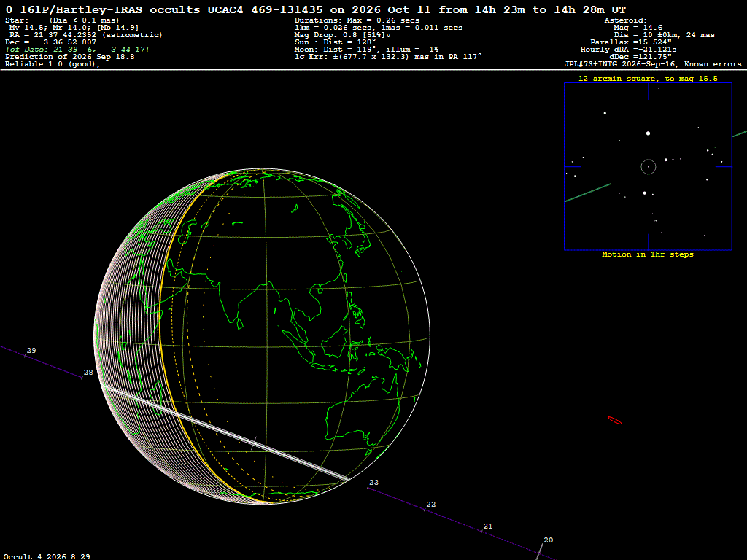
Task: Click the green motion line in finder chart
Action: point(587,192)
